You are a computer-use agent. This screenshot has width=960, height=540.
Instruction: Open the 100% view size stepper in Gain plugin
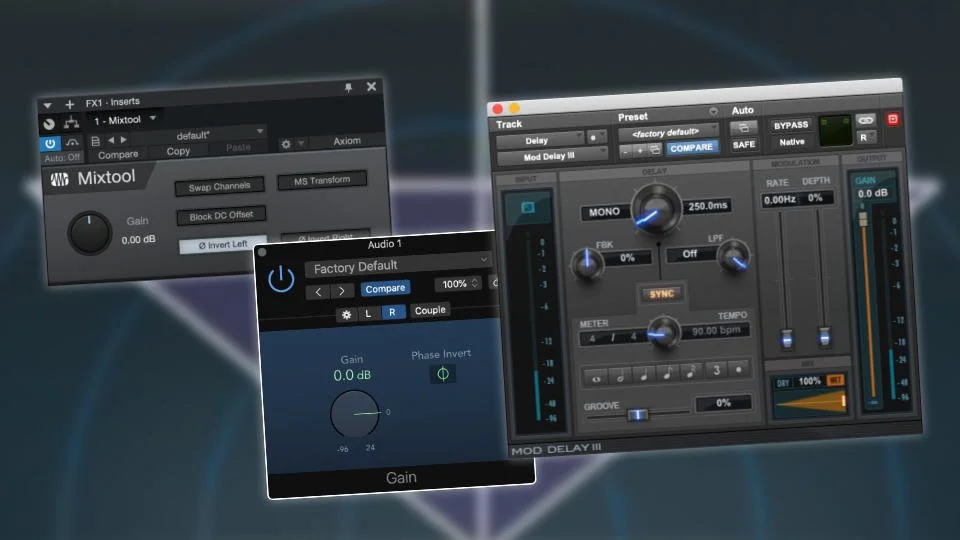coord(457,283)
